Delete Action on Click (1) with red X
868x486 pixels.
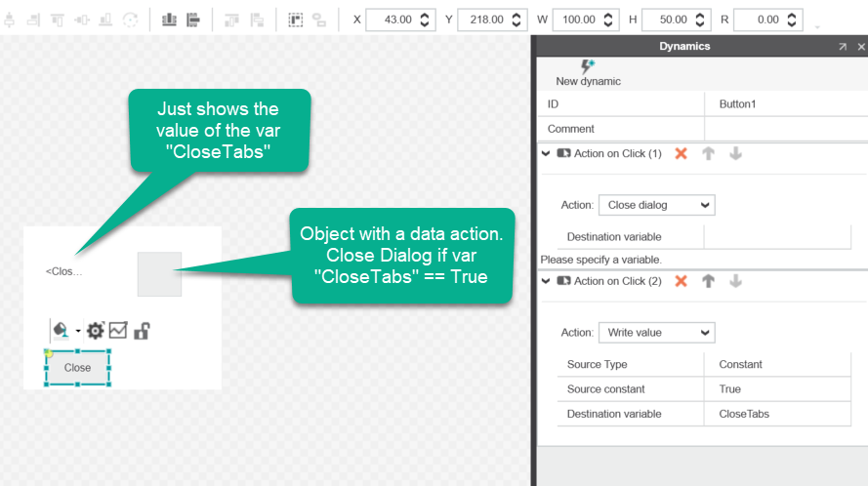point(682,154)
